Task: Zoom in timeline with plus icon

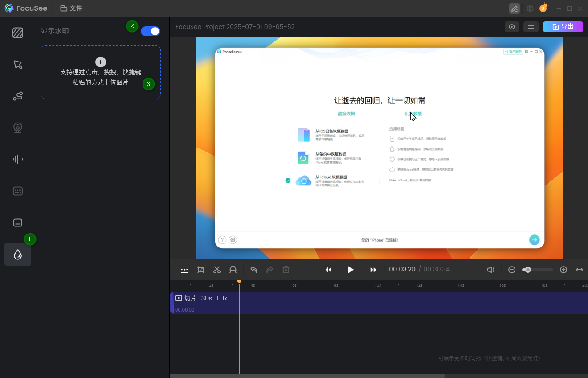Action: pos(563,270)
